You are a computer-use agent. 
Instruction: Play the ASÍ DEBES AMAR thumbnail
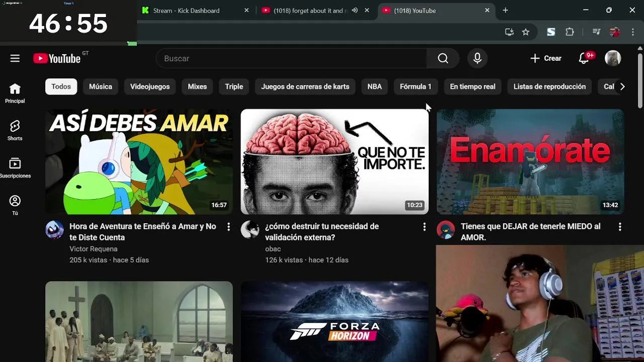click(x=139, y=162)
